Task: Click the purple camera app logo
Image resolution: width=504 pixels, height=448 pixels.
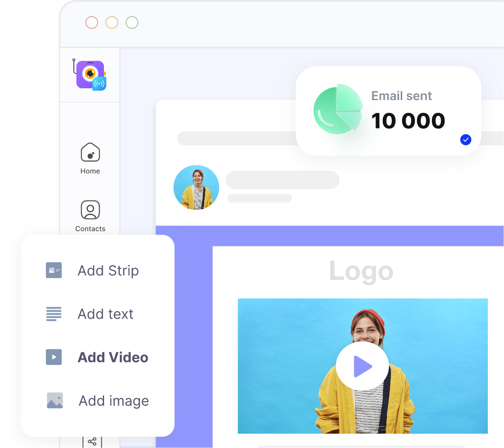Action: [90, 75]
